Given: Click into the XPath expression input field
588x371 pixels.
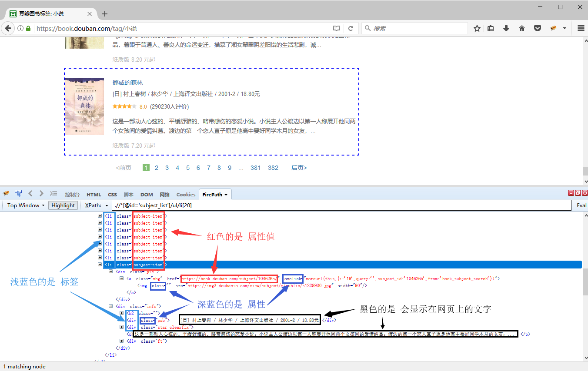Looking at the screenshot, I should [x=341, y=205].
